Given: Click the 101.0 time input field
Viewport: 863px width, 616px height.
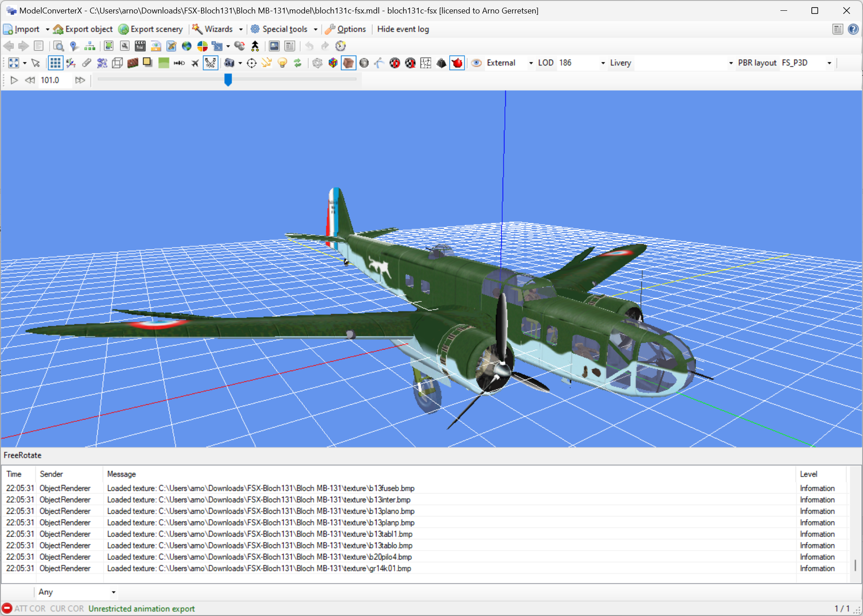Looking at the screenshot, I should 50,80.
